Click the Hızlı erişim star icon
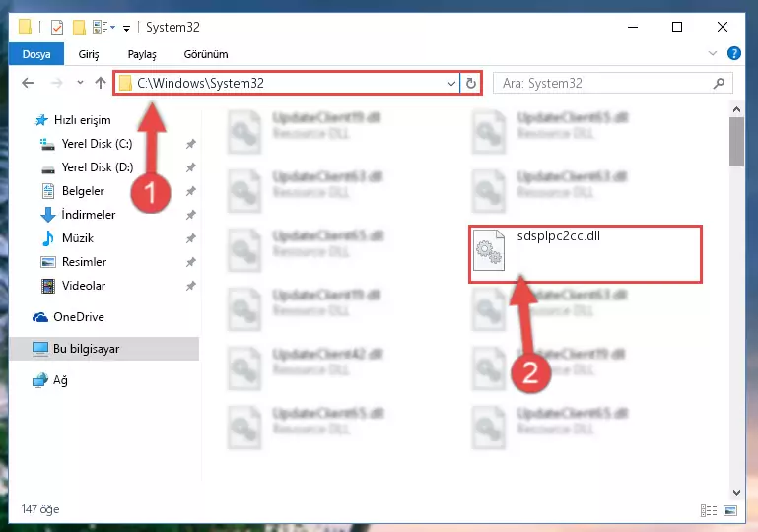The image size is (758, 532). (x=41, y=120)
